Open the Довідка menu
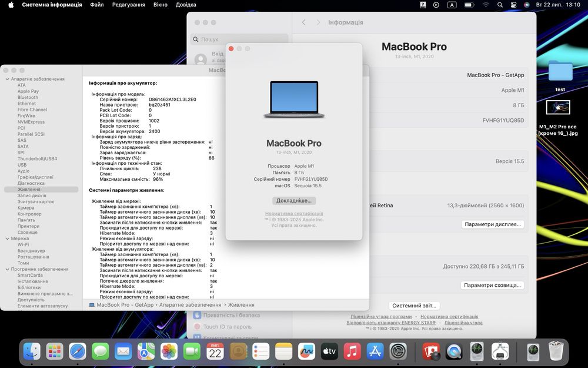 [x=186, y=5]
